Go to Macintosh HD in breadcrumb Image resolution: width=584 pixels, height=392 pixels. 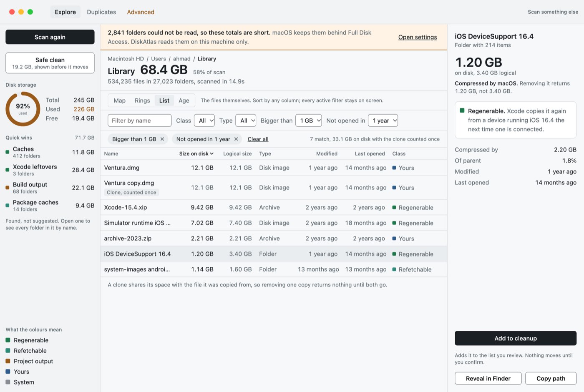(x=126, y=59)
